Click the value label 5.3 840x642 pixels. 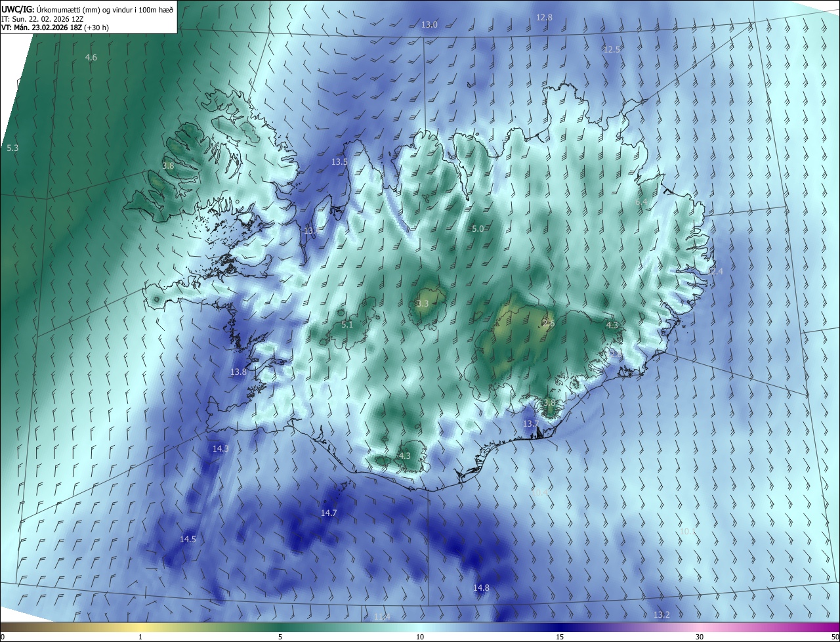(x=12, y=148)
